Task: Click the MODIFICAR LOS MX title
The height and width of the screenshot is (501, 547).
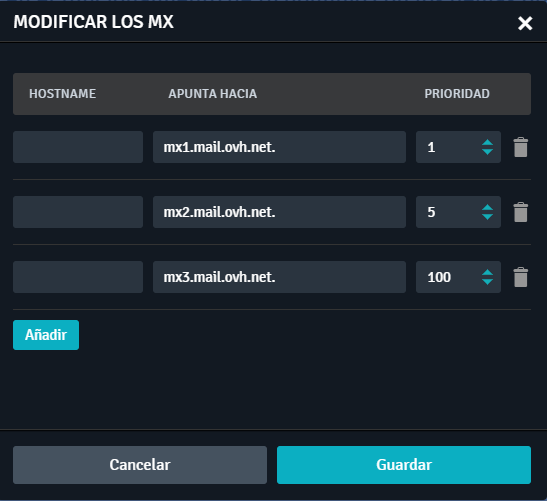Action: pos(93,22)
